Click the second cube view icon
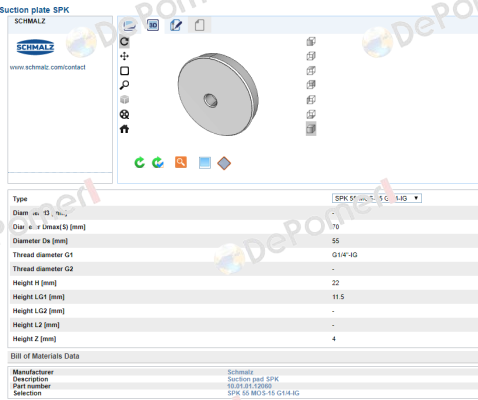The width and height of the screenshot is (478, 400). (x=311, y=56)
